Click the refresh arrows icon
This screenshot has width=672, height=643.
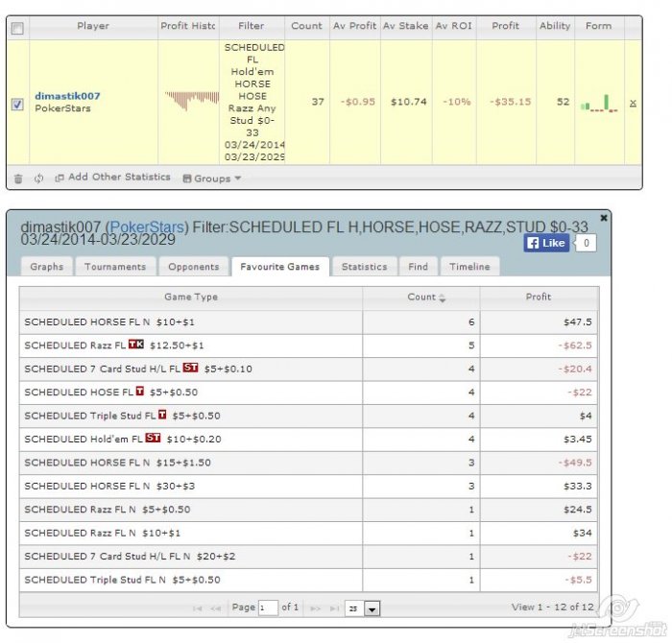[x=39, y=179]
